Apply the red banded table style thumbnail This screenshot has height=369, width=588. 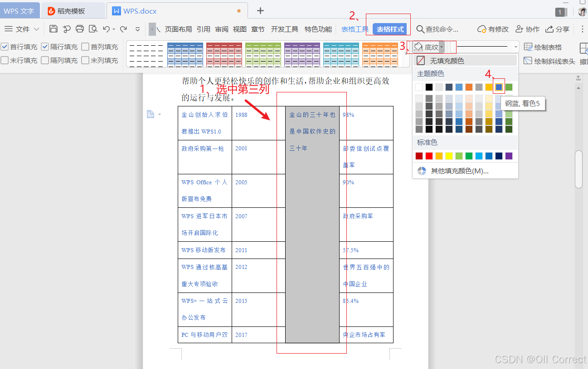tap(224, 54)
